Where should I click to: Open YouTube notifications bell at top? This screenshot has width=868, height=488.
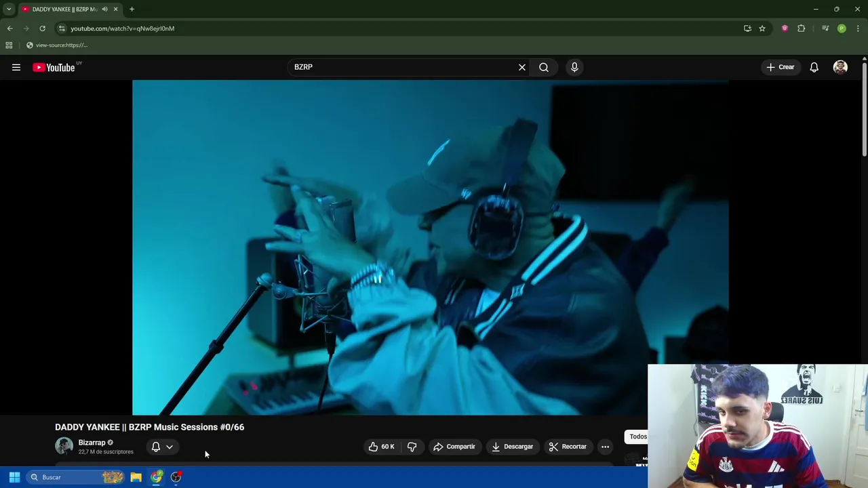[x=814, y=67]
